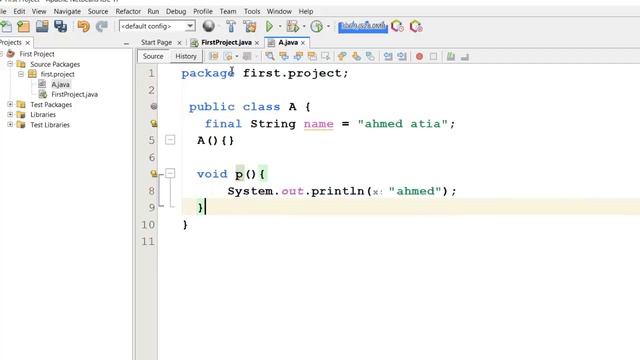Open the Profile menu

pos(203,11)
